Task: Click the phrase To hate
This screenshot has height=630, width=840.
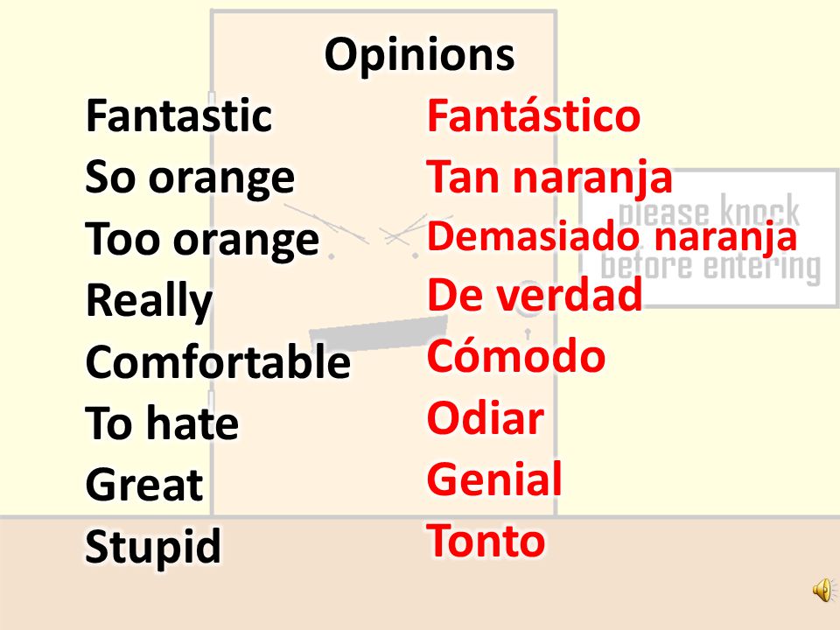Action: click(x=162, y=423)
